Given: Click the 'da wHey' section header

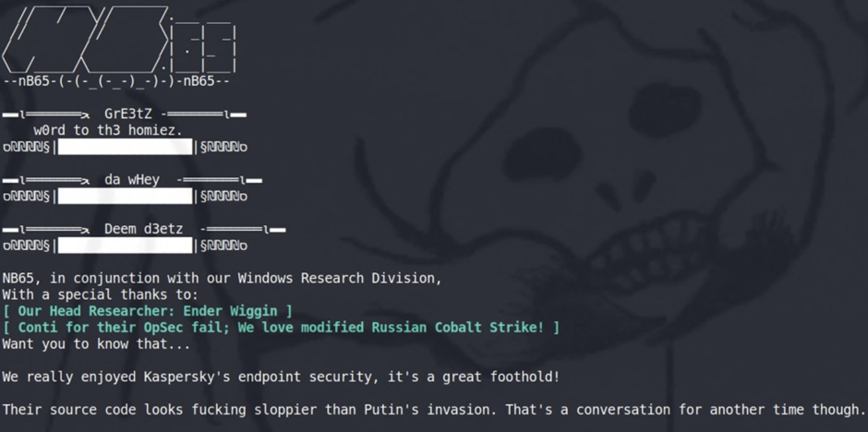Looking at the screenshot, I should tap(132, 180).
